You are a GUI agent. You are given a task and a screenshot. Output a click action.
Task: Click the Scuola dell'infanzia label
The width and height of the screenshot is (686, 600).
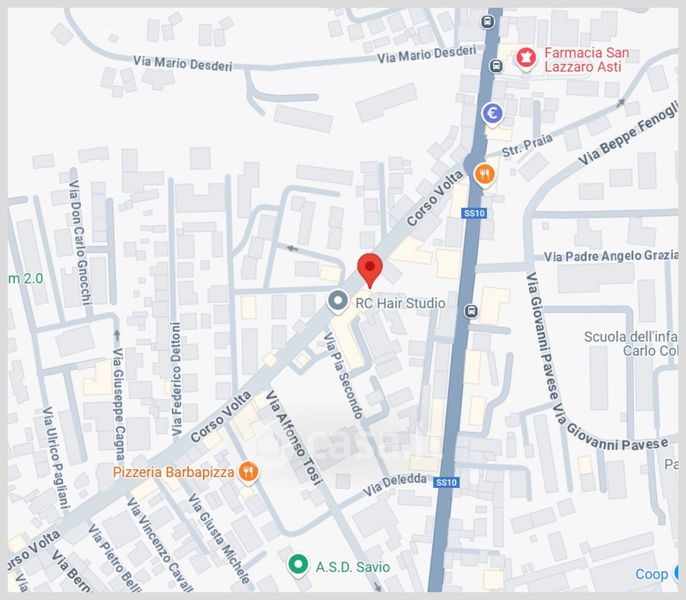click(x=630, y=344)
